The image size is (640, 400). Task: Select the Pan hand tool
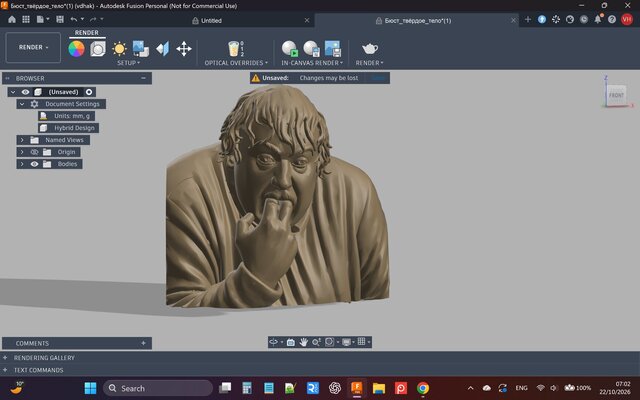(x=303, y=342)
